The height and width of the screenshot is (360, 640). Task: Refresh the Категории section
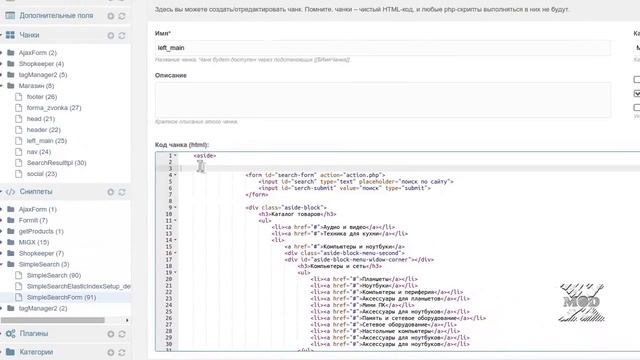(x=122, y=352)
